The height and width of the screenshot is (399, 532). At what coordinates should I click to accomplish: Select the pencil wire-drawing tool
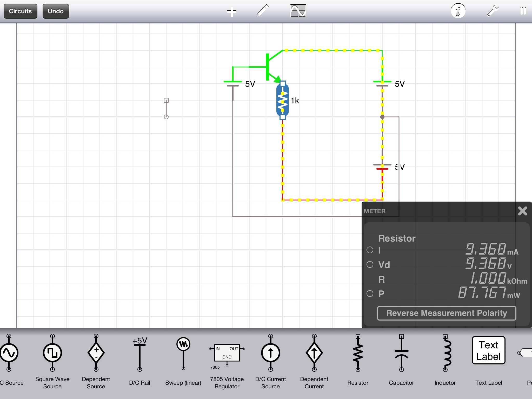click(x=262, y=11)
